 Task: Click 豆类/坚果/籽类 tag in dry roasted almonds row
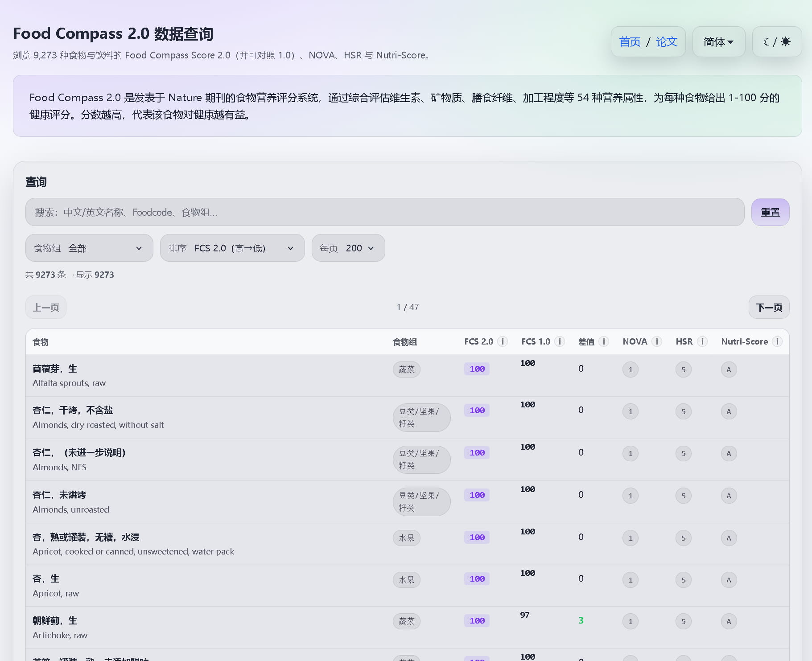pos(421,418)
